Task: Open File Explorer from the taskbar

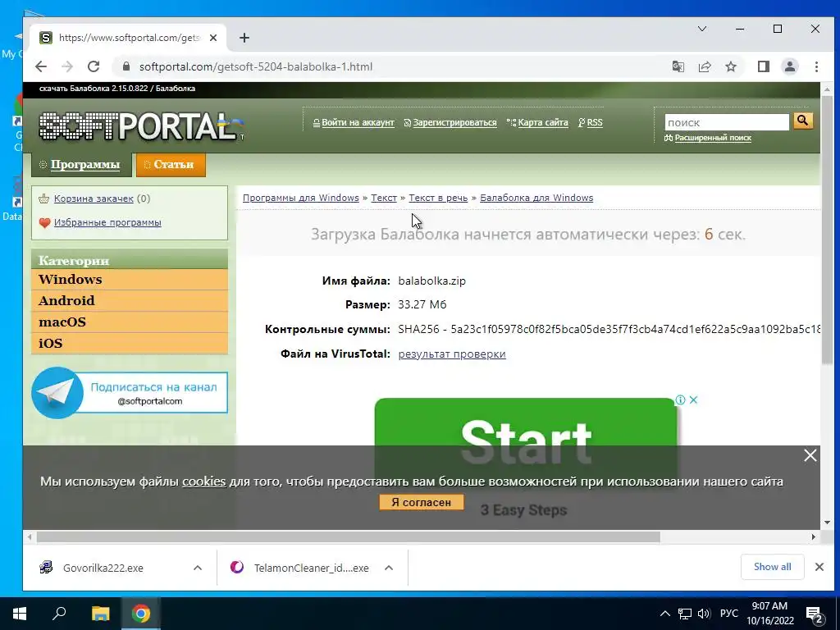Action: (x=100, y=614)
